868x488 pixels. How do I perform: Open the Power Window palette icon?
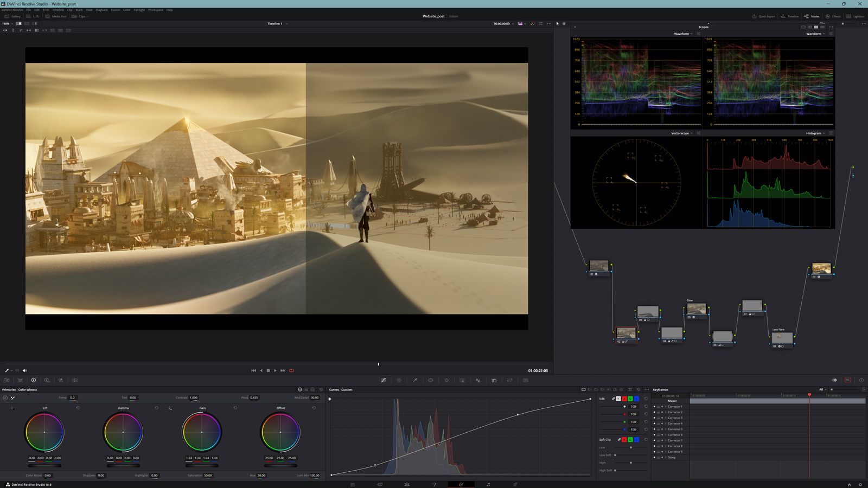point(431,380)
